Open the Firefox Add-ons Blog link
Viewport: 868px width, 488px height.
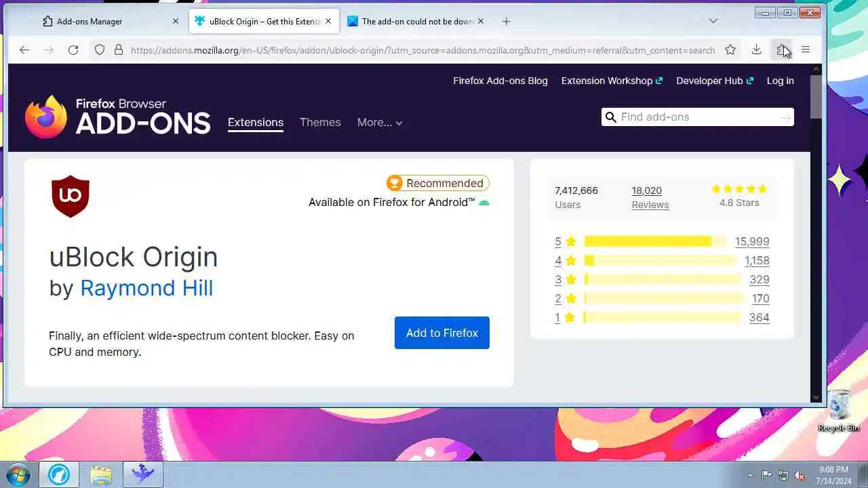pyautogui.click(x=500, y=81)
